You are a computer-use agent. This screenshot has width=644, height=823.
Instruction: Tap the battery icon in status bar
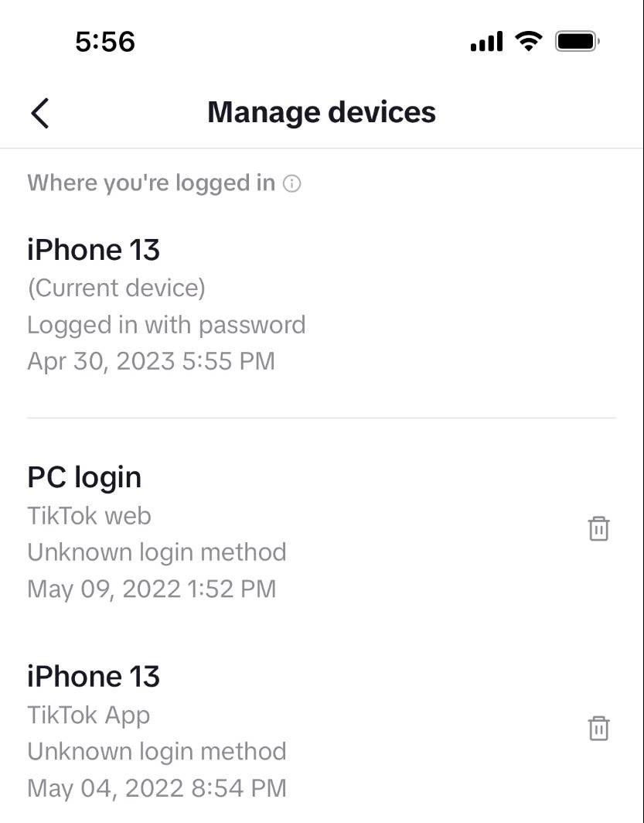577,41
